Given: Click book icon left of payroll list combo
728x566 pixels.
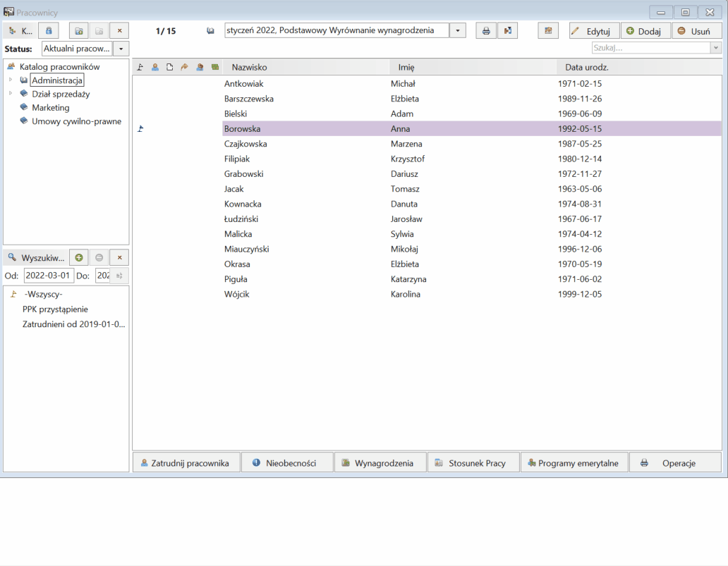Looking at the screenshot, I should click(x=210, y=30).
